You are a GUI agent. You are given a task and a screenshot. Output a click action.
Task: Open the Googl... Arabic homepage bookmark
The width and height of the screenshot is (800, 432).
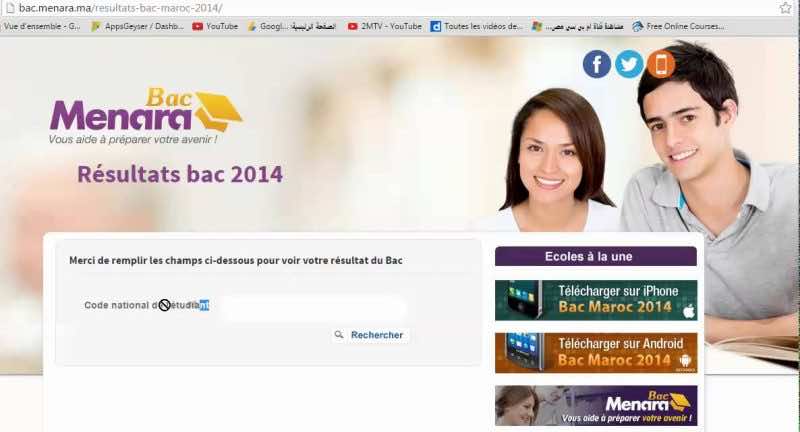291,27
